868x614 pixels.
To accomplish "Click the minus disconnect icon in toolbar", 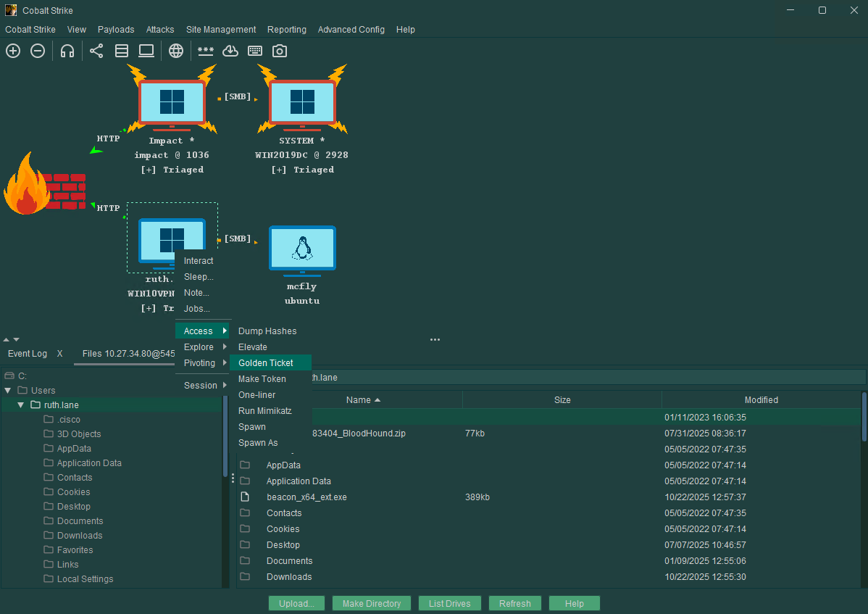I will point(38,51).
